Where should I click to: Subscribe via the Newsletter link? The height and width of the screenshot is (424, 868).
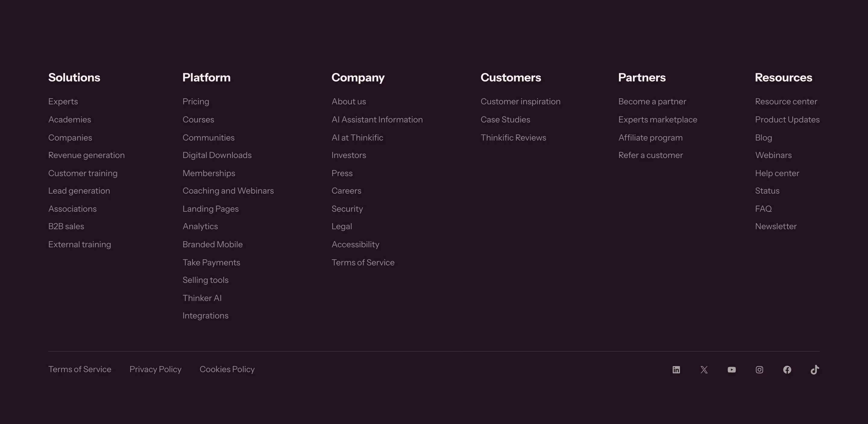[x=776, y=226]
